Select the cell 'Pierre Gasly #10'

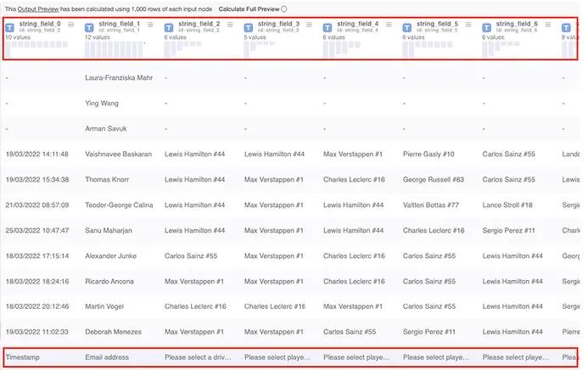pos(428,154)
